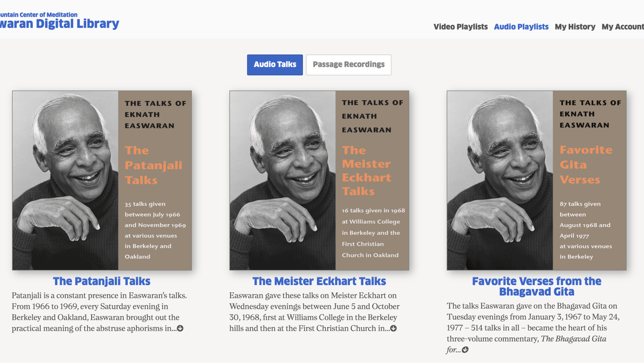
Task: Expand the Favorite Gita Verses description arrow
Action: (x=465, y=350)
